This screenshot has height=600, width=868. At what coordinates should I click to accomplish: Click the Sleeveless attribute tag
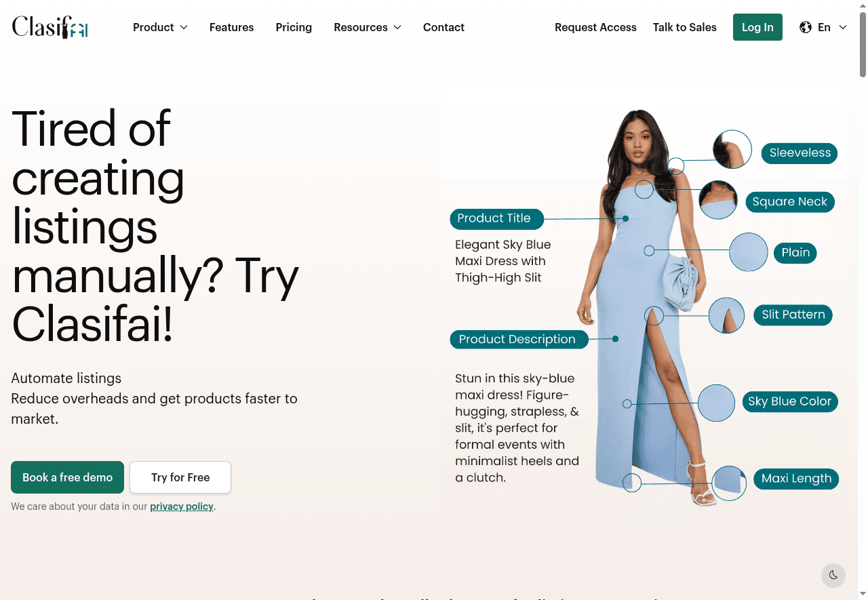[800, 153]
